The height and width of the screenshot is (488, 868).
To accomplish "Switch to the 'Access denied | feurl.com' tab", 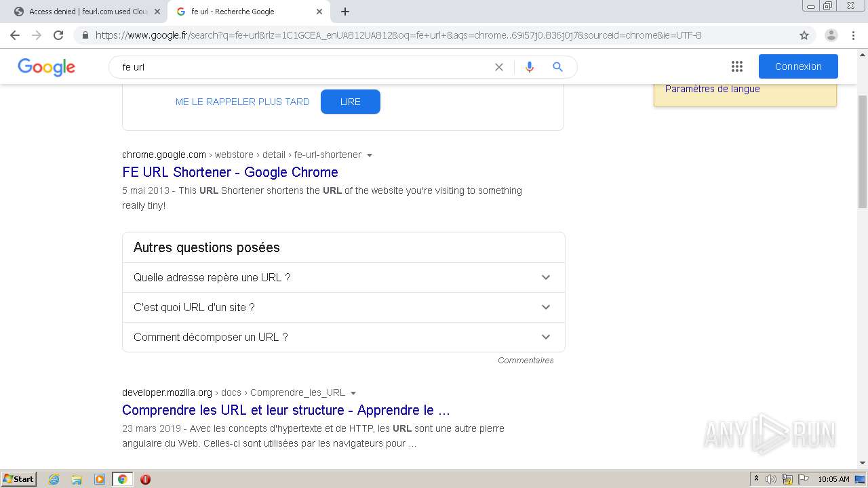I will 87,12.
